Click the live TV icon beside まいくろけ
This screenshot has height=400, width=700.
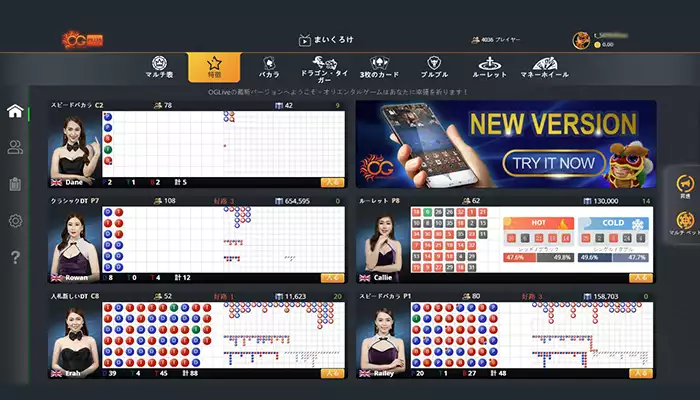(x=305, y=41)
